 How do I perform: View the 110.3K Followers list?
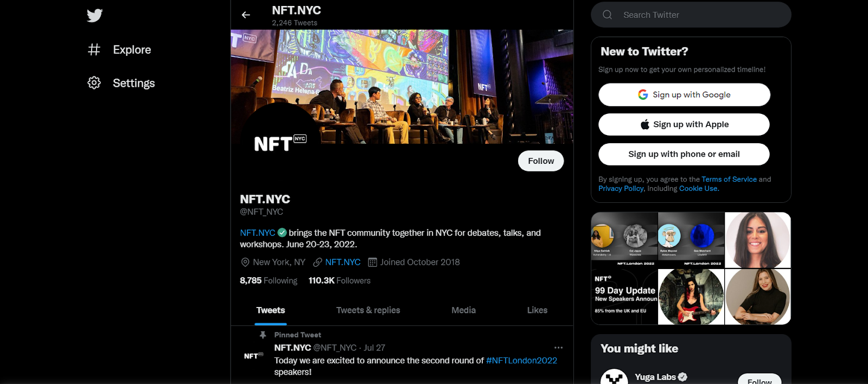pyautogui.click(x=340, y=280)
